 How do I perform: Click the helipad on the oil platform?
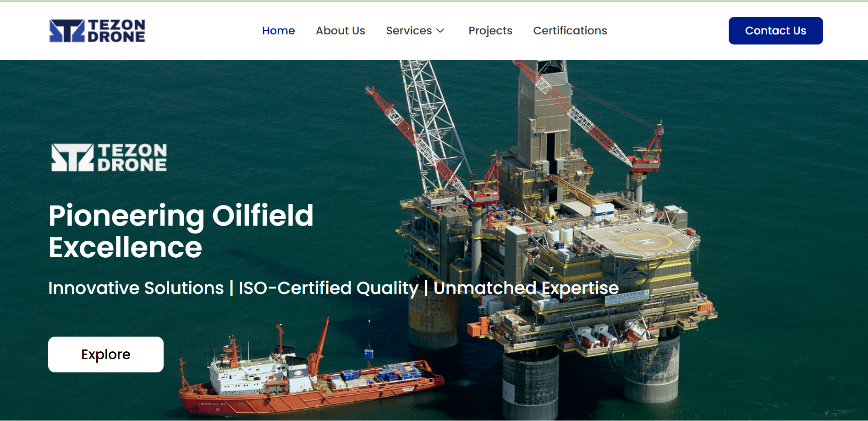pyautogui.click(x=646, y=241)
